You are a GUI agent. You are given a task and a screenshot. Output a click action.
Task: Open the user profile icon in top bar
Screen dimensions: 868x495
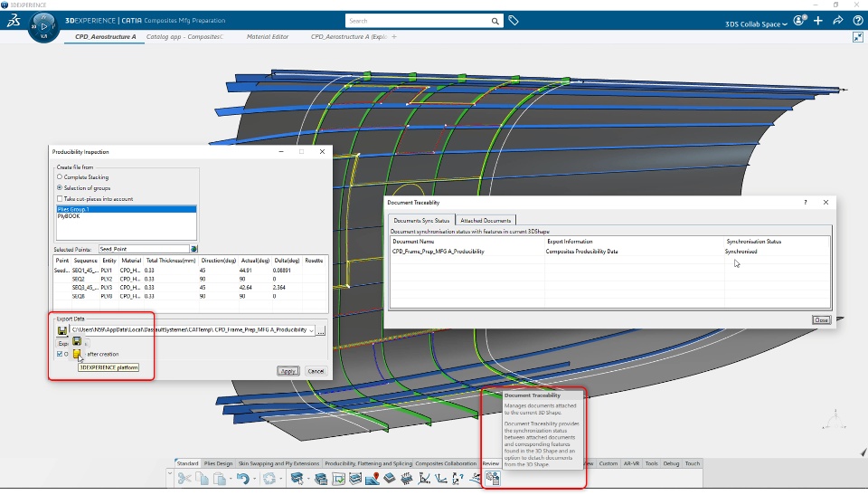coord(798,21)
